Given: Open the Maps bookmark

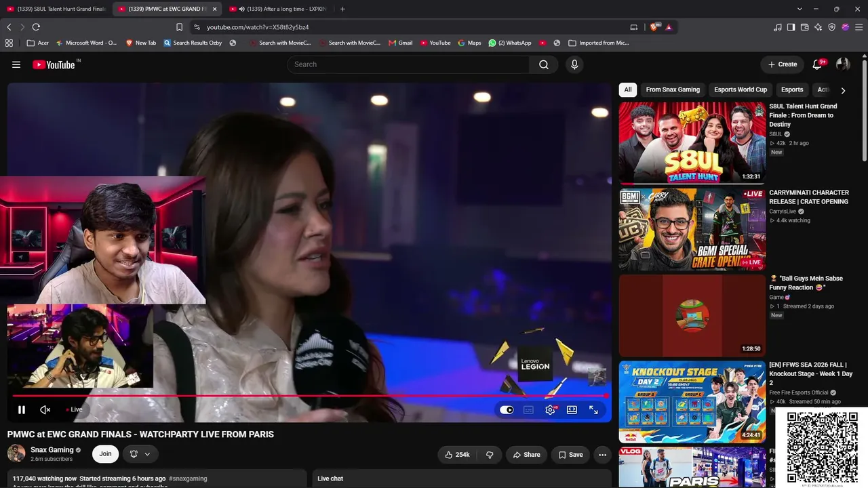Looking at the screenshot, I should [x=469, y=43].
